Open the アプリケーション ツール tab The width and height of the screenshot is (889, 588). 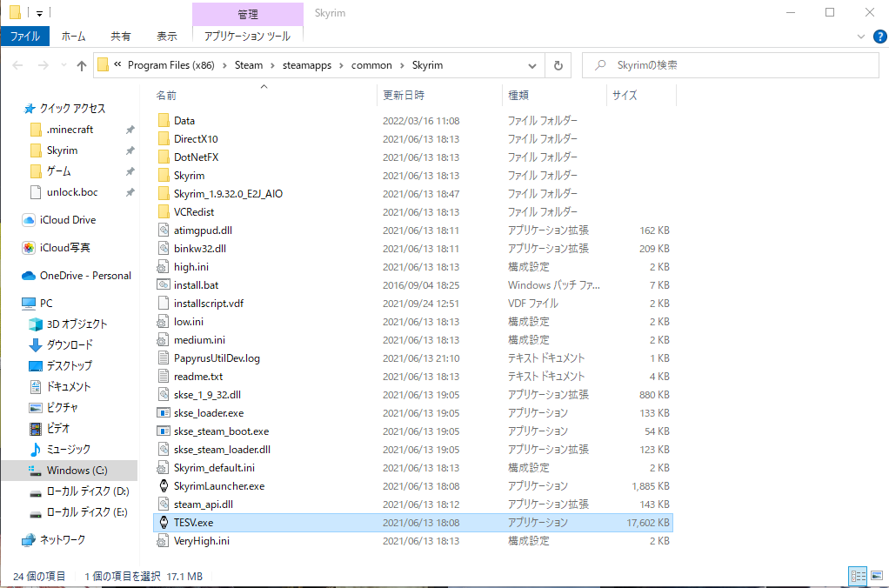pos(247,37)
